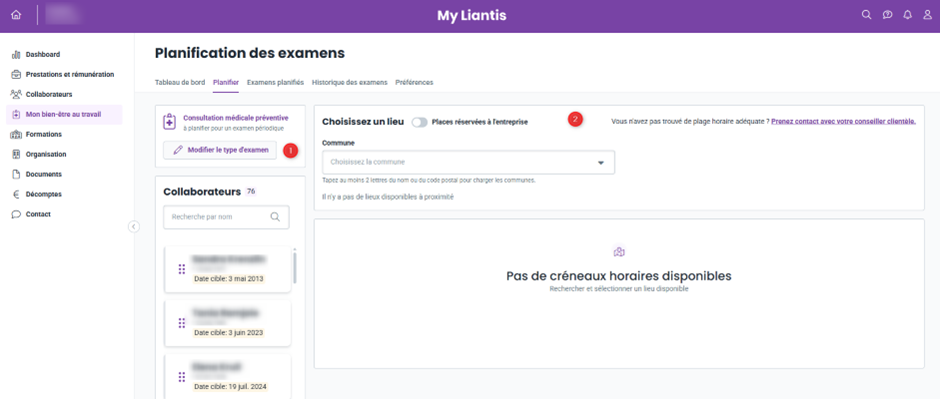The width and height of the screenshot is (940, 399).
Task: Click the Commune field label
Action: [x=338, y=143]
